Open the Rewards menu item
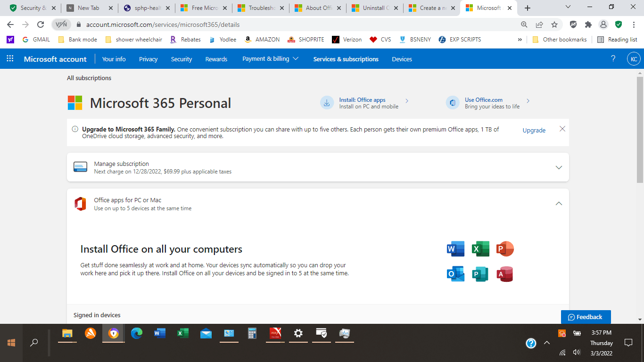The height and width of the screenshot is (362, 644). (216, 59)
